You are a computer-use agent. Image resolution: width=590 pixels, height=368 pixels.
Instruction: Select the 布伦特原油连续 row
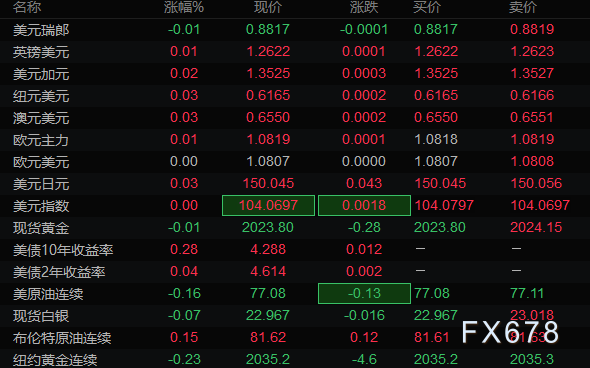tap(295, 338)
